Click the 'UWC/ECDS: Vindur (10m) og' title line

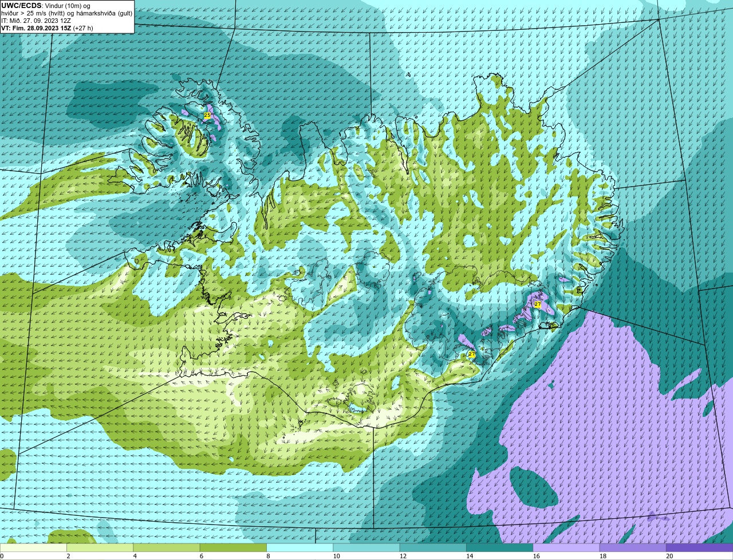[46, 5]
